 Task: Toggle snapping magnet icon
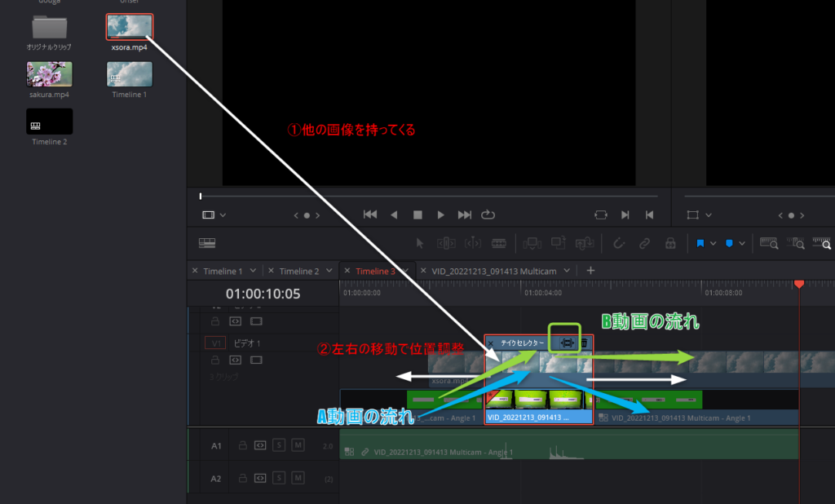[618, 244]
